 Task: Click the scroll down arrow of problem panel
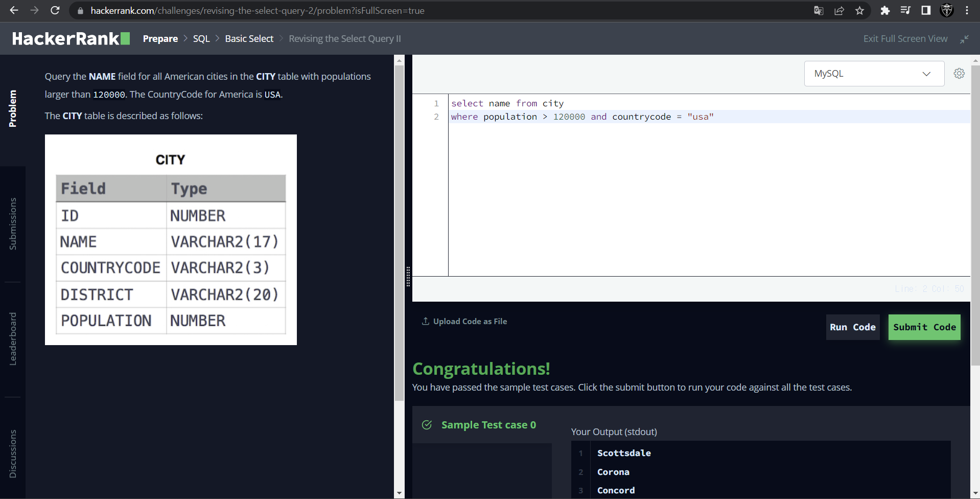pos(399,493)
